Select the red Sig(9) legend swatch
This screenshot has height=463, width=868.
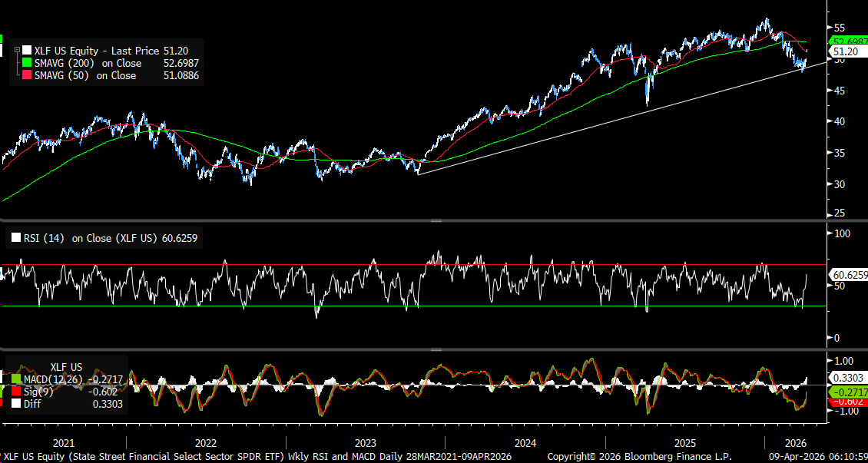[16, 392]
